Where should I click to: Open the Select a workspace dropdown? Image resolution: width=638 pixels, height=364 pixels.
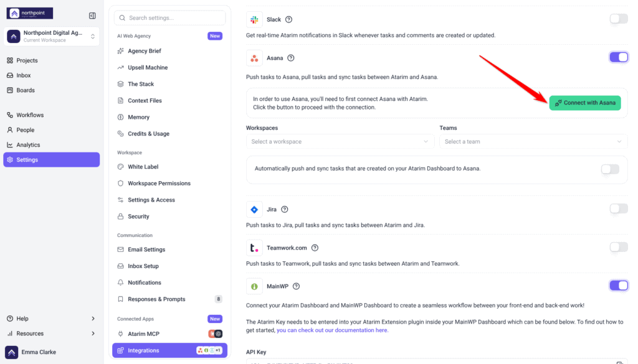[x=340, y=141]
